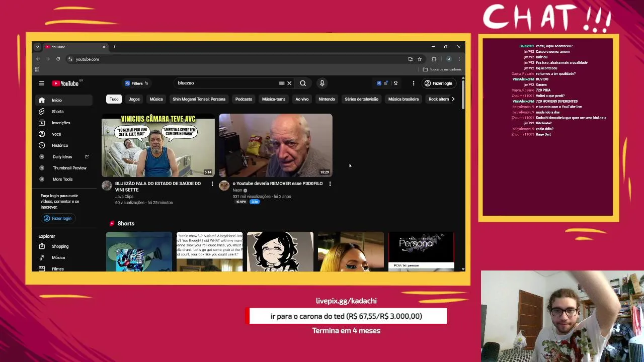
Task: Click the trophy extension icon in header
Action: 395,83
